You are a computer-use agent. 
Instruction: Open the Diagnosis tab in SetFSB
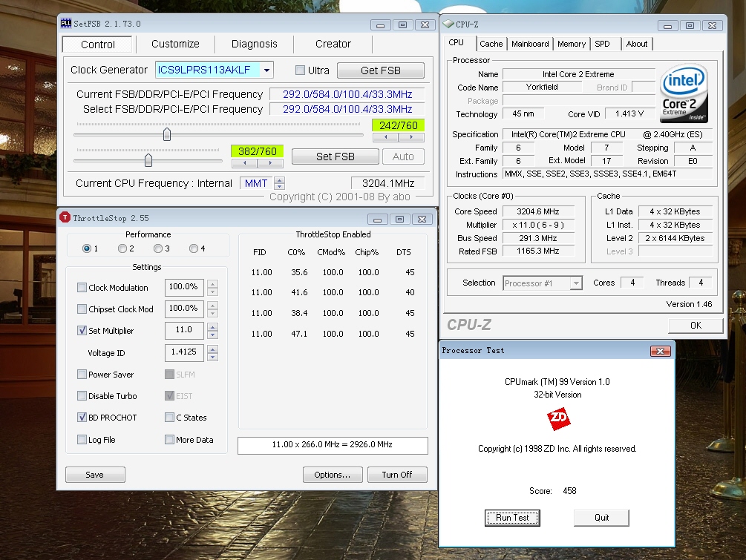254,45
